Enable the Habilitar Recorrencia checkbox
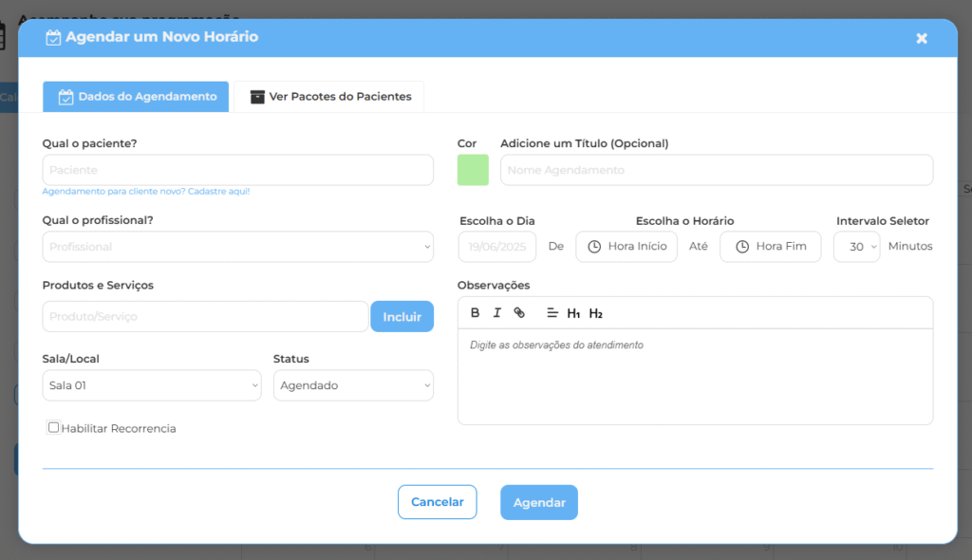The width and height of the screenshot is (972, 560). click(54, 427)
